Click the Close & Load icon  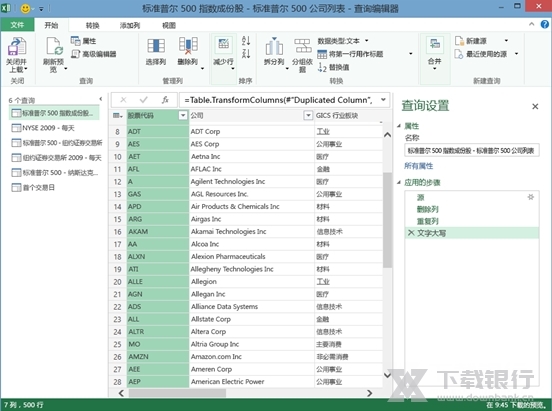(x=17, y=47)
